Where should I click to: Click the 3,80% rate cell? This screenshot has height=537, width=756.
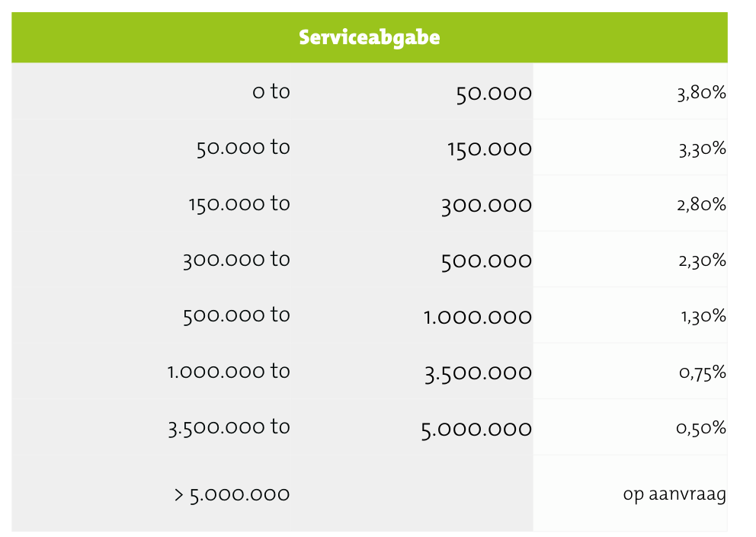coord(701,93)
